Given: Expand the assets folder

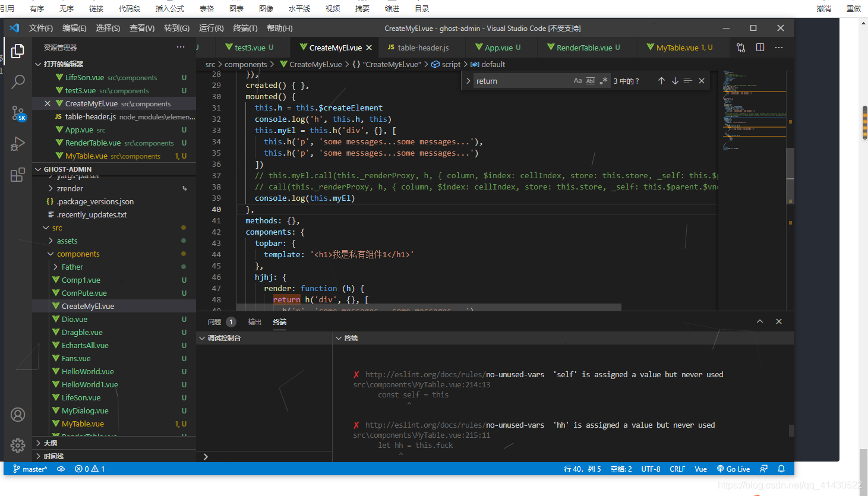Looking at the screenshot, I should click(114, 241).
